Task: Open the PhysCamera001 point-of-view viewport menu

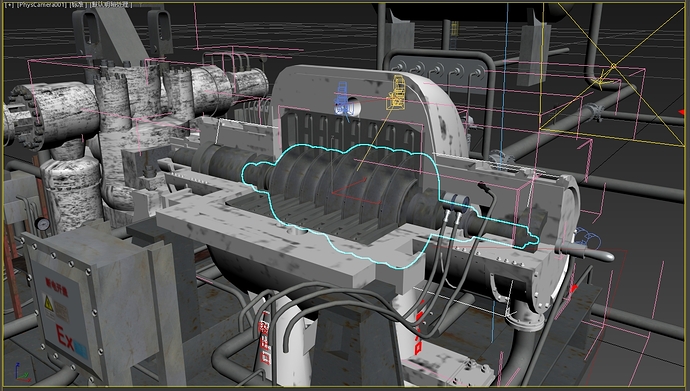Action: pyautogui.click(x=41, y=4)
